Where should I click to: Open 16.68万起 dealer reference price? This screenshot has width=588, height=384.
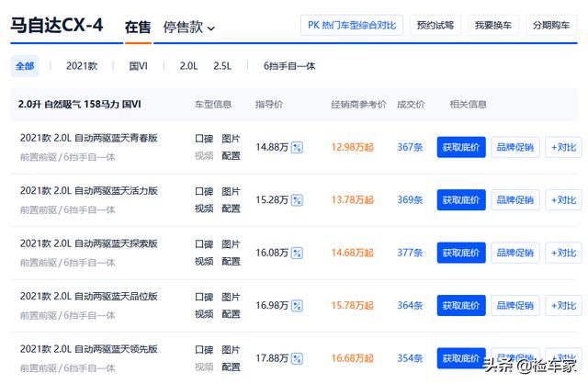point(353,358)
